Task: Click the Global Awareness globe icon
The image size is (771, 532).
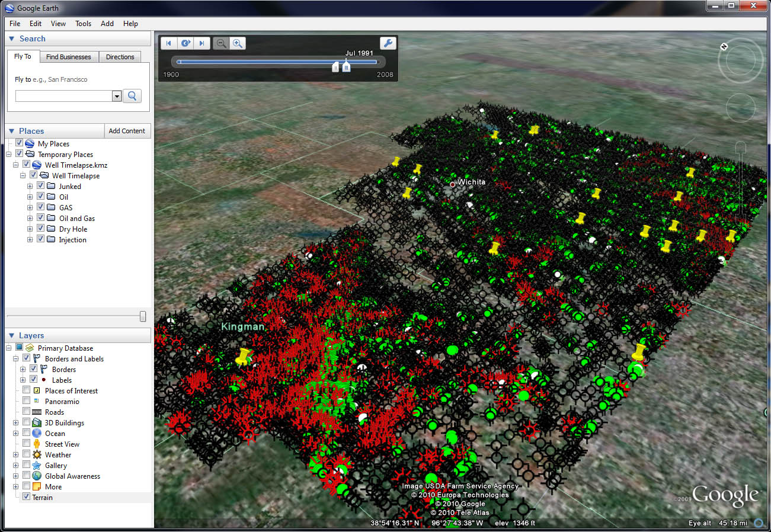Action: point(37,476)
